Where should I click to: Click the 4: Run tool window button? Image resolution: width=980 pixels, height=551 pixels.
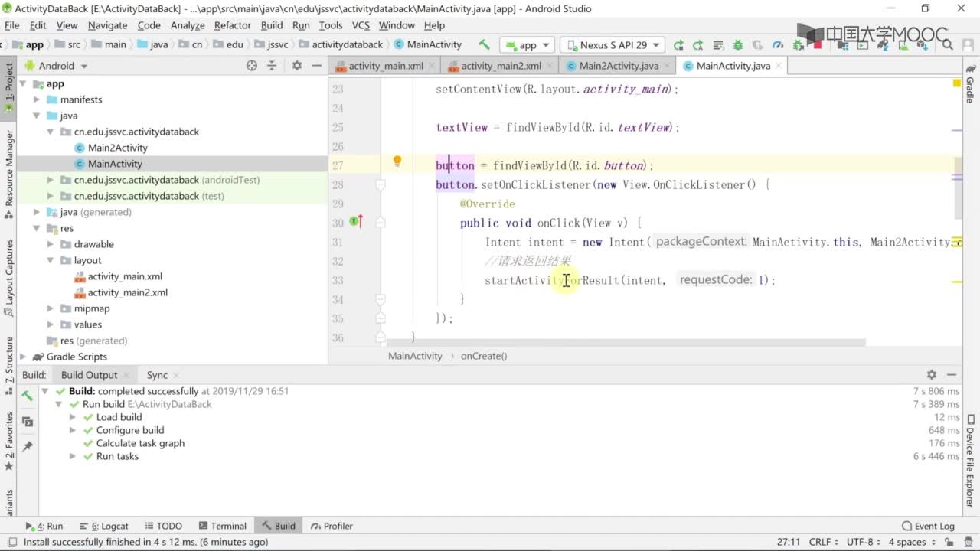click(44, 526)
